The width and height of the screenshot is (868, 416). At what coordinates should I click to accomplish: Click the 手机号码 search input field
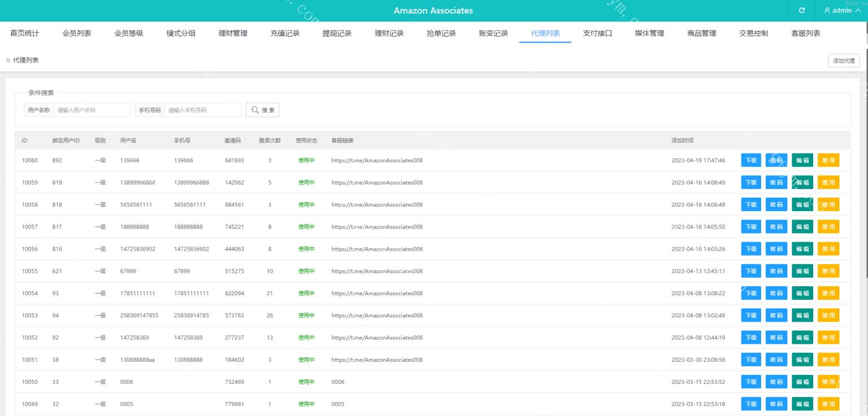pos(202,110)
